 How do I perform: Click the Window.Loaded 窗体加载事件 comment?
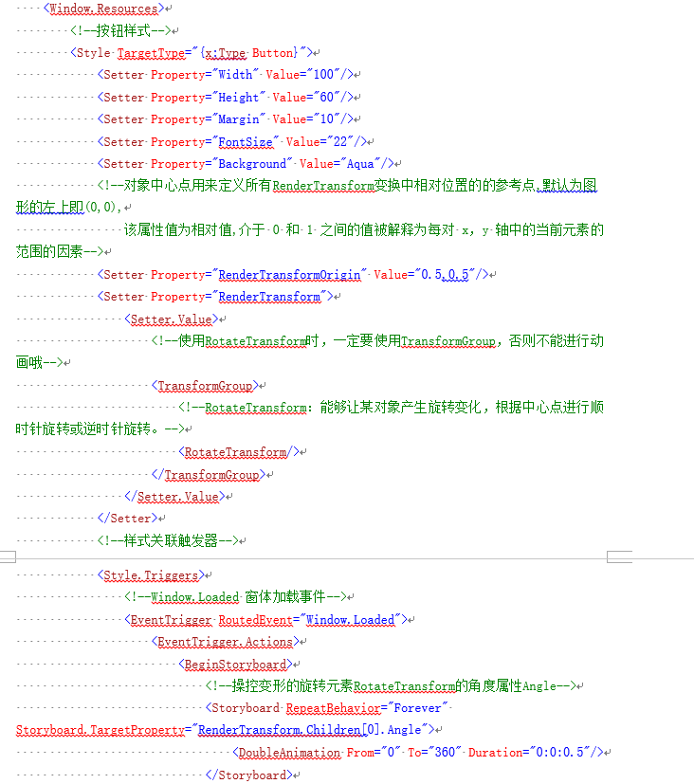pyautogui.click(x=235, y=597)
